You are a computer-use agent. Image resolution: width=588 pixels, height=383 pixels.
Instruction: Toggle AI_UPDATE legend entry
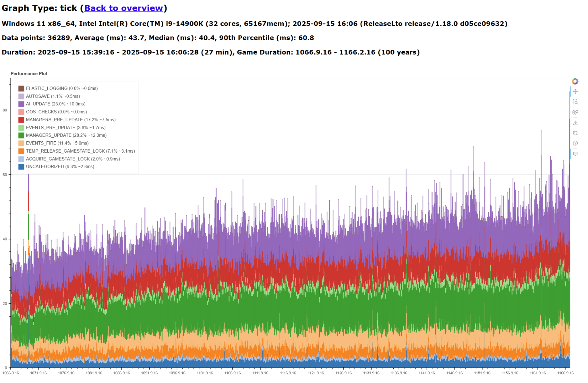point(55,104)
